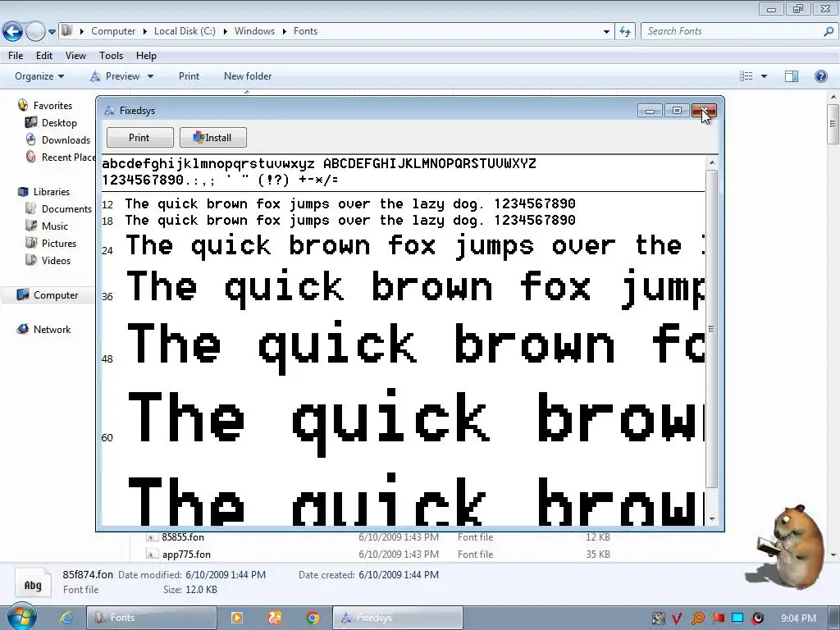Viewport: 840px width, 630px height.
Task: Click the Preview toolbar button
Action: 115,76
